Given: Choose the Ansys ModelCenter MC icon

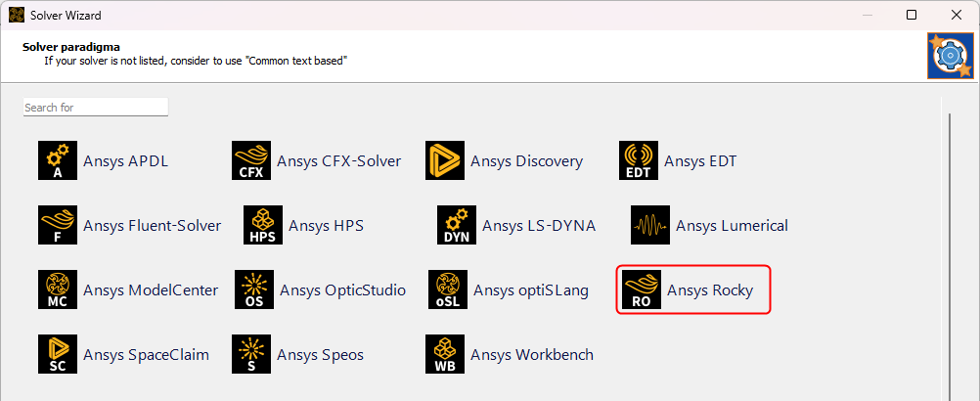Looking at the screenshot, I should (x=58, y=290).
